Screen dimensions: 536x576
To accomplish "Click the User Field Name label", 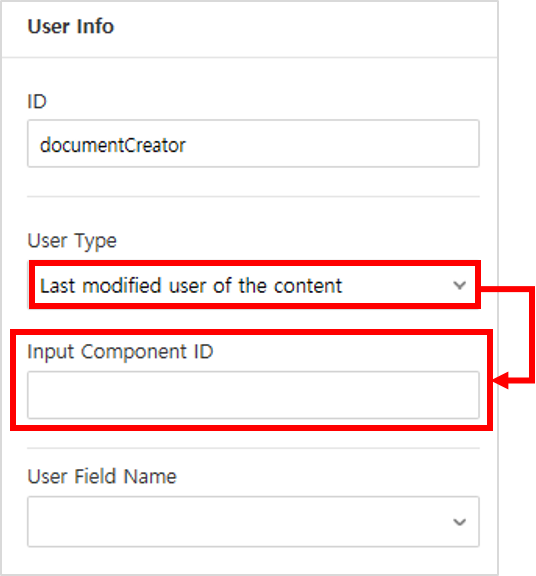I will (102, 476).
